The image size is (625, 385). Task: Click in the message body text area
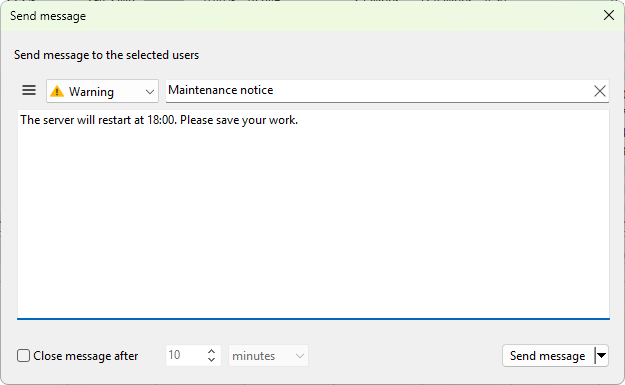(x=313, y=214)
